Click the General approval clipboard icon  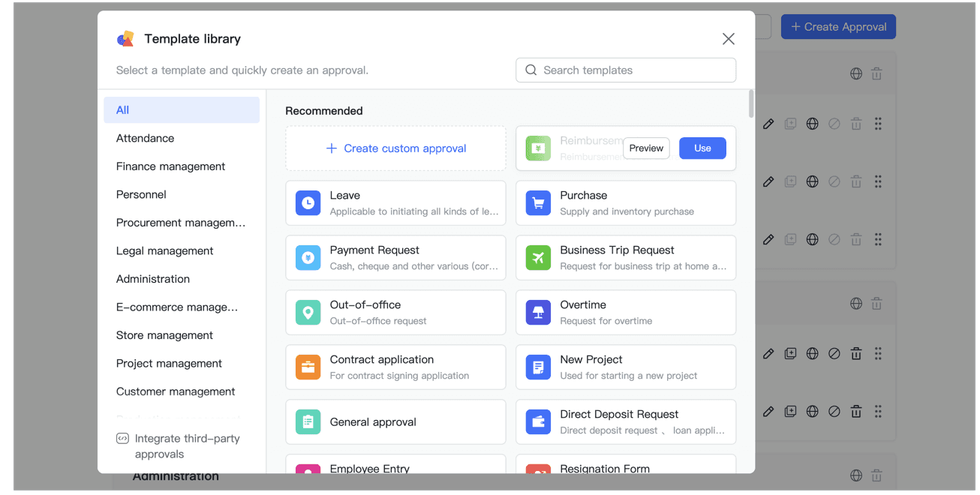(308, 422)
